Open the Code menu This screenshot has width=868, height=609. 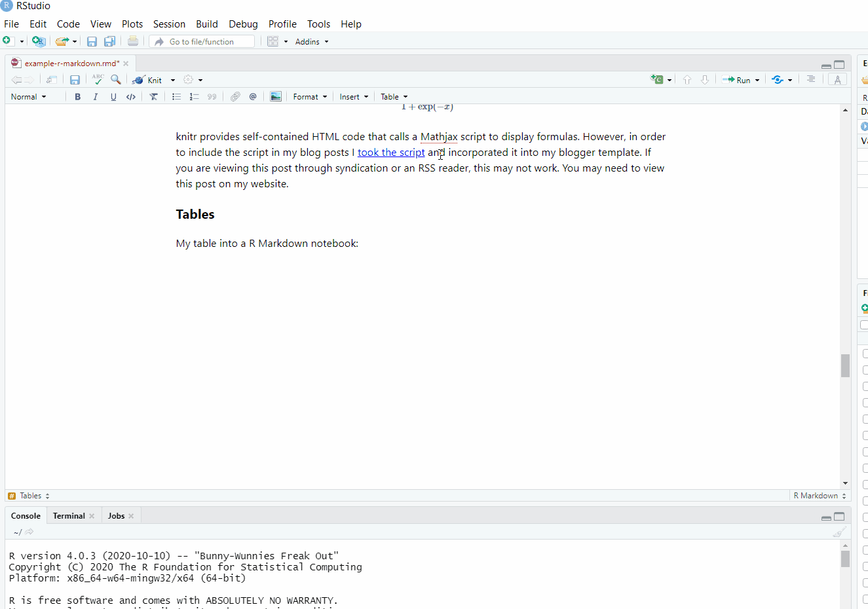pos(68,24)
